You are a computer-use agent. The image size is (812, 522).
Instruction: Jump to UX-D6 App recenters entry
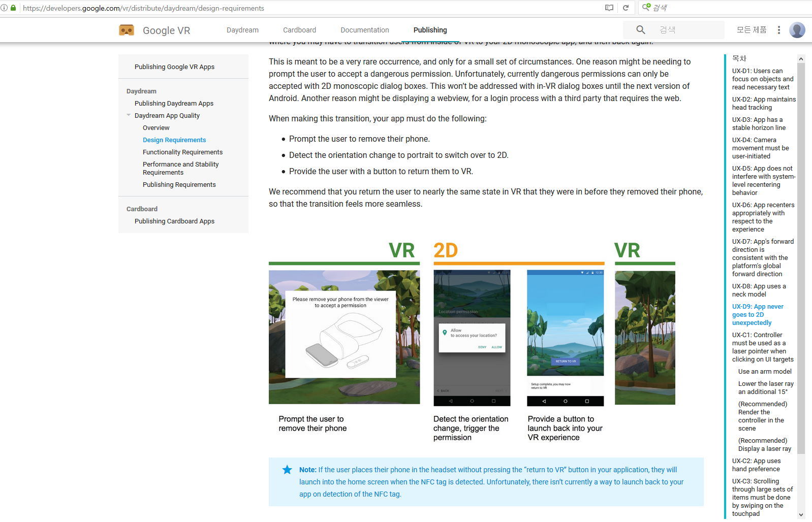click(763, 217)
